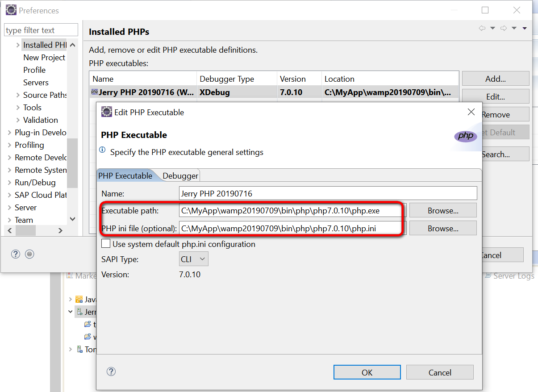Open Preferences page view menu arrow
The width and height of the screenshot is (538, 392).
coord(525,28)
